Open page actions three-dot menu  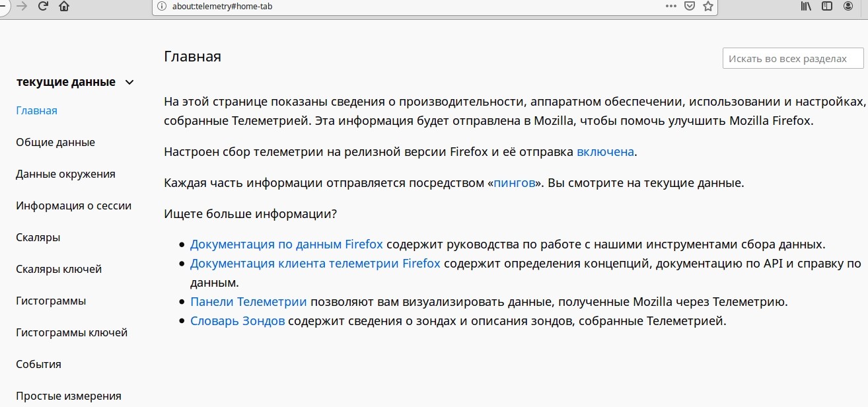tap(671, 6)
